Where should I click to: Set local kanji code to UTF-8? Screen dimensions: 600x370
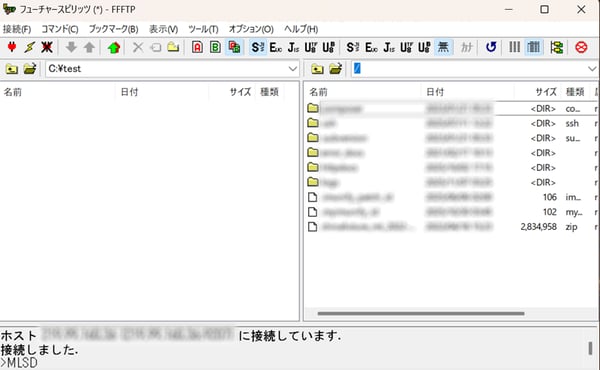click(x=311, y=47)
